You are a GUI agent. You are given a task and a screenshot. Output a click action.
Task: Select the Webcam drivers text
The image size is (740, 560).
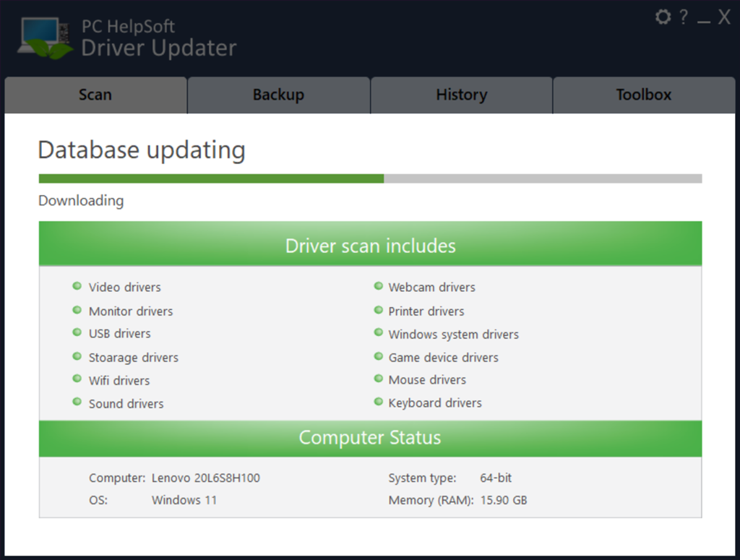coord(432,288)
